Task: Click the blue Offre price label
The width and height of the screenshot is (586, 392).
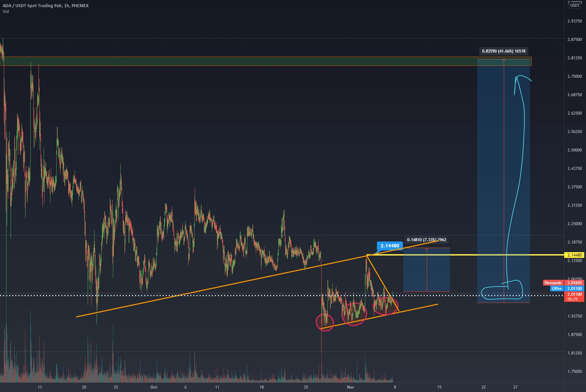Action: (557, 289)
